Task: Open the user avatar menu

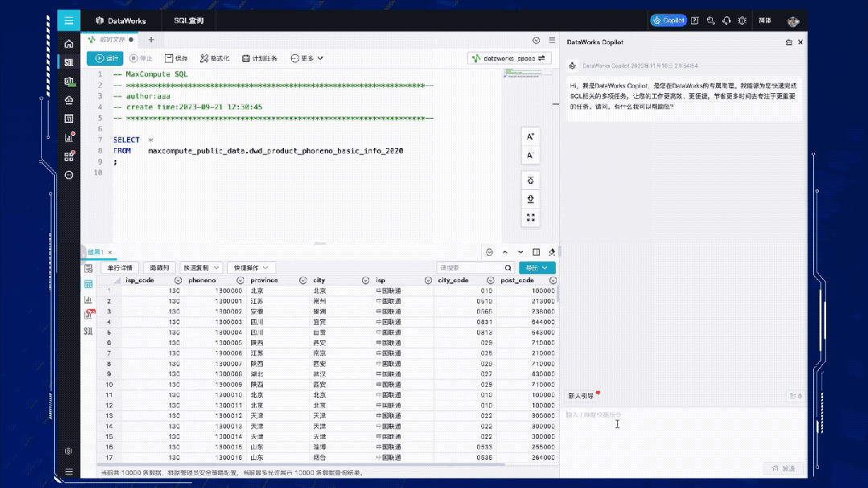Action: click(x=793, y=21)
